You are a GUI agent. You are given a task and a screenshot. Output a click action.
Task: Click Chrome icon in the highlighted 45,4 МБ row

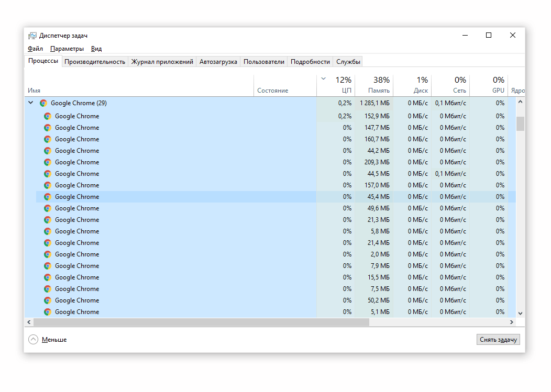pyautogui.click(x=48, y=197)
